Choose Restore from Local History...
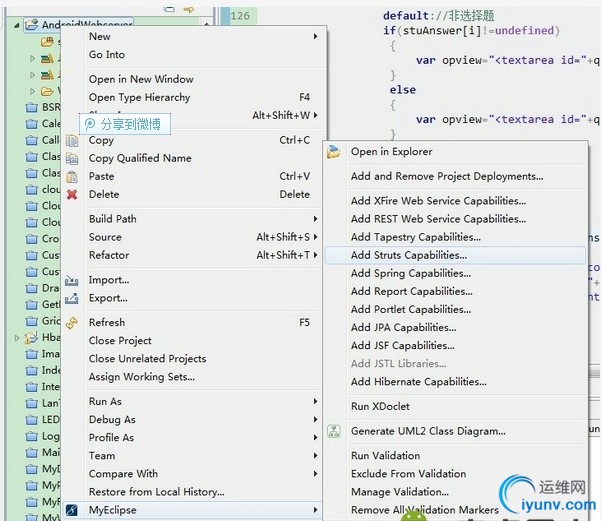602x521 pixels. tap(156, 492)
